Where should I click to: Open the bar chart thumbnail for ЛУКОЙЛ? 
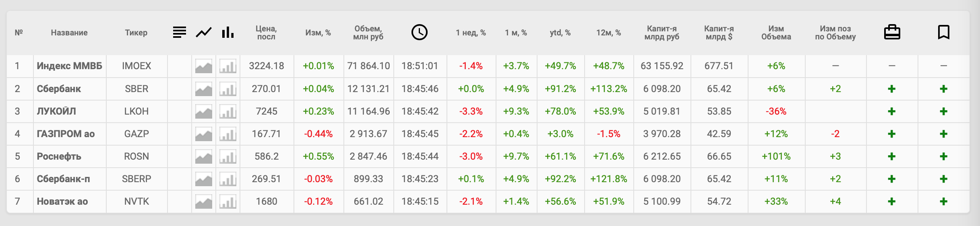228,111
